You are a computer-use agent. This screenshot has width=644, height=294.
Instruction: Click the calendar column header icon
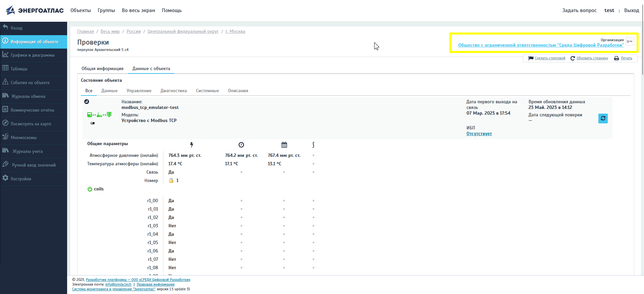coord(284,145)
